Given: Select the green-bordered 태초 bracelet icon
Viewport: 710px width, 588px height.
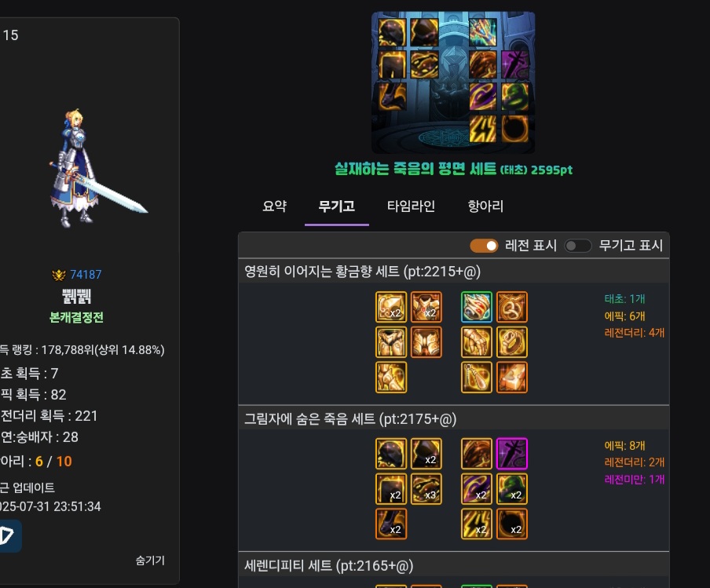Looking at the screenshot, I should pos(477,307).
